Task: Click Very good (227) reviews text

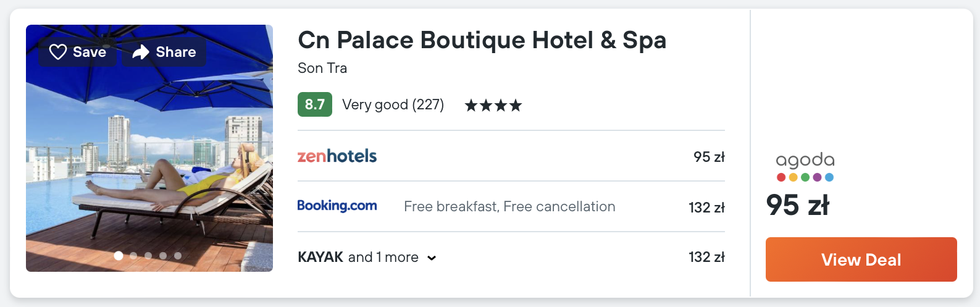Action: click(393, 104)
